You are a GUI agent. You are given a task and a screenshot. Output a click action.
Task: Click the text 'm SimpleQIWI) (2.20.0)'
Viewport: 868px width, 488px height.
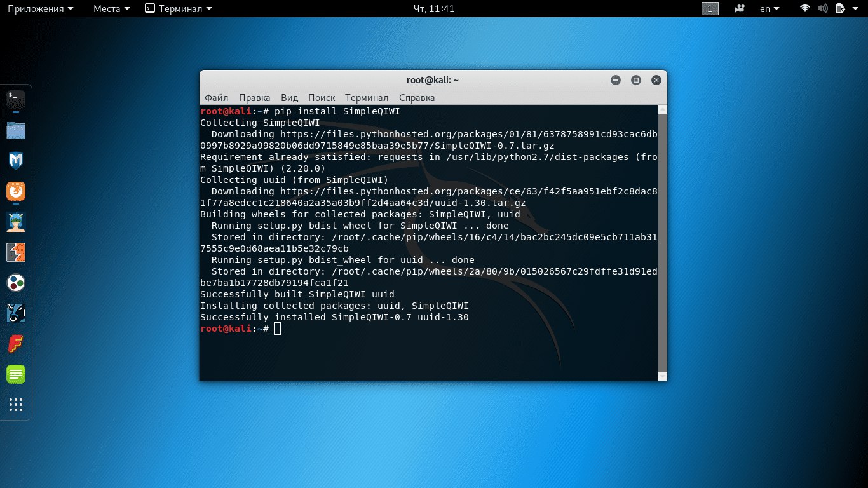coord(263,168)
